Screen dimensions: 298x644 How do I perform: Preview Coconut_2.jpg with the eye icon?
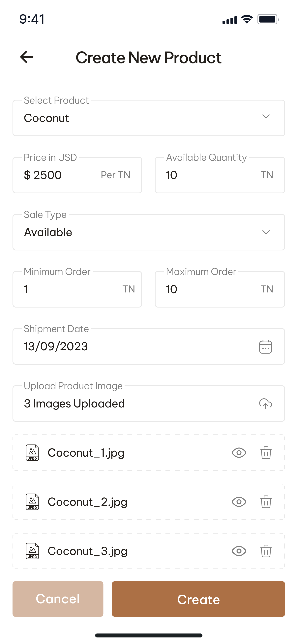[239, 502]
